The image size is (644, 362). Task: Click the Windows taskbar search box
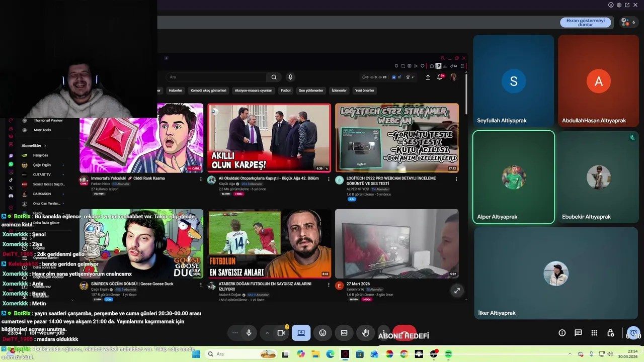pos(242,354)
